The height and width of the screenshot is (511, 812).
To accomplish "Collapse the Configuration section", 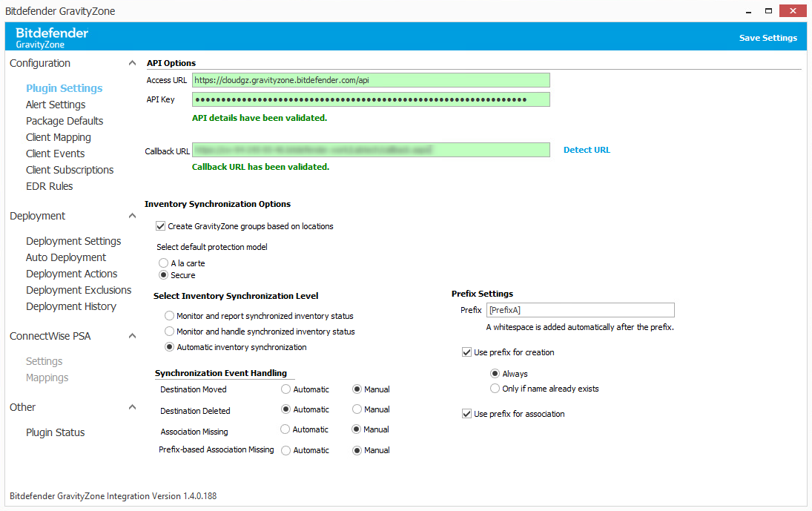I will click(x=133, y=64).
